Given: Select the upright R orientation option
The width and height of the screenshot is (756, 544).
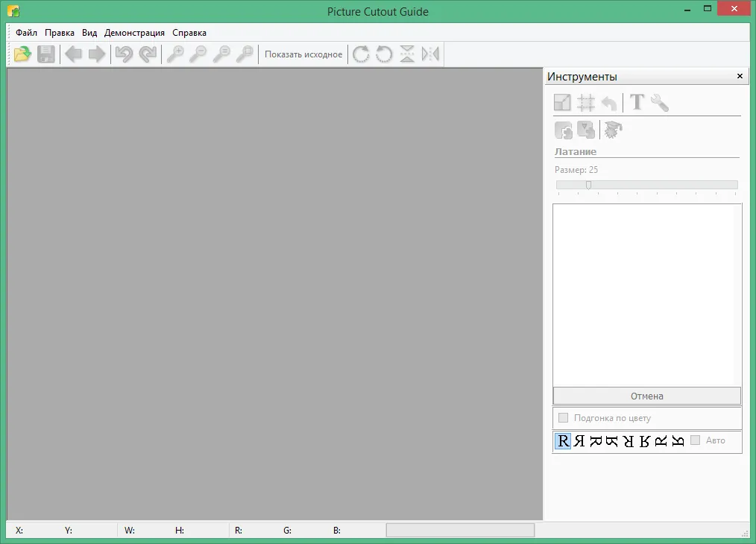Looking at the screenshot, I should [x=563, y=440].
